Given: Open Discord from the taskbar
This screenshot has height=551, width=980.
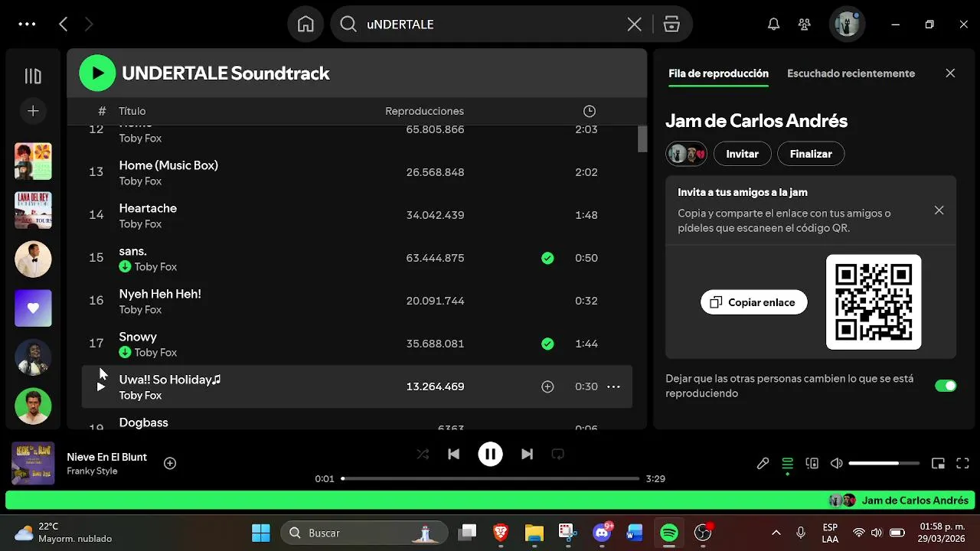Looking at the screenshot, I should coord(602,533).
